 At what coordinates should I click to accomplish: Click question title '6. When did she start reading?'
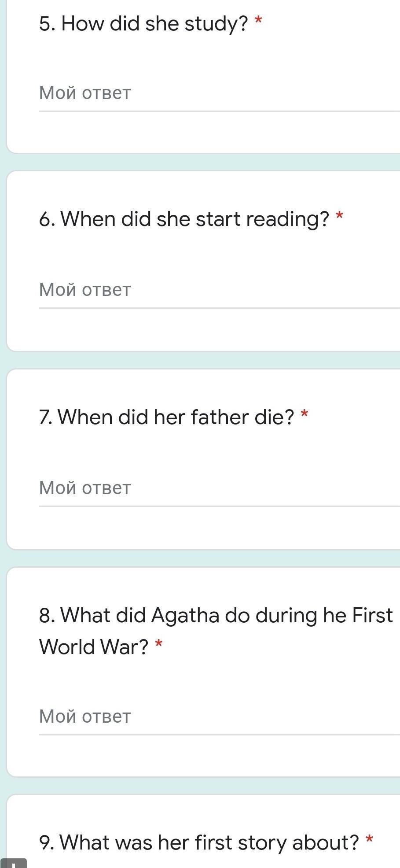click(x=184, y=219)
